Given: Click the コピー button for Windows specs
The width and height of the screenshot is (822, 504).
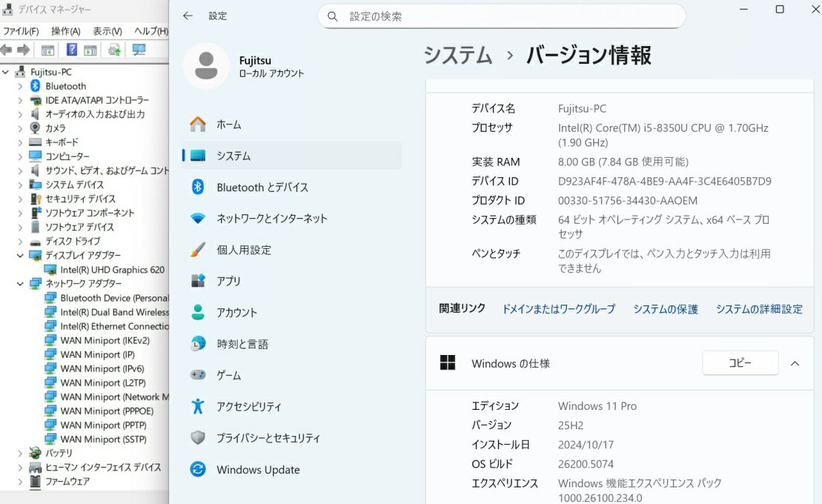Looking at the screenshot, I should coord(740,363).
